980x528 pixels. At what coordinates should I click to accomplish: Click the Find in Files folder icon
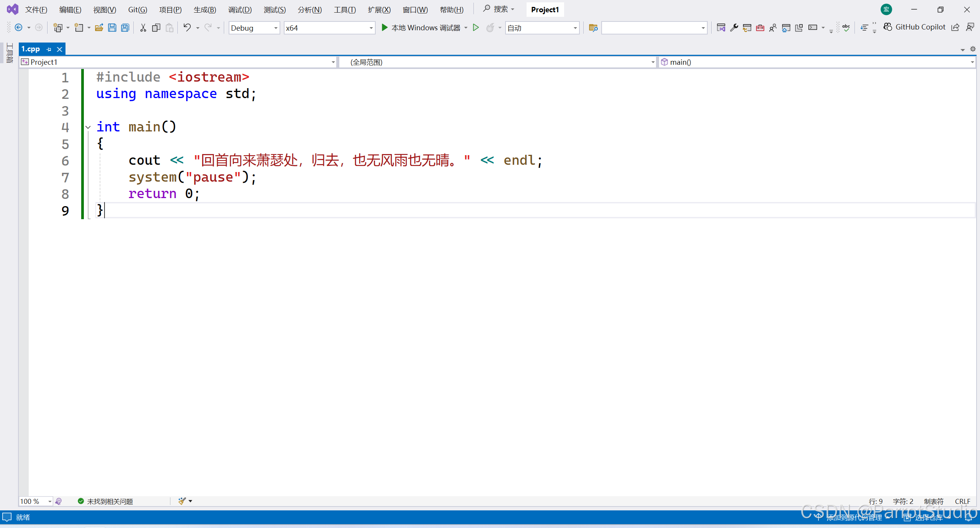point(593,28)
